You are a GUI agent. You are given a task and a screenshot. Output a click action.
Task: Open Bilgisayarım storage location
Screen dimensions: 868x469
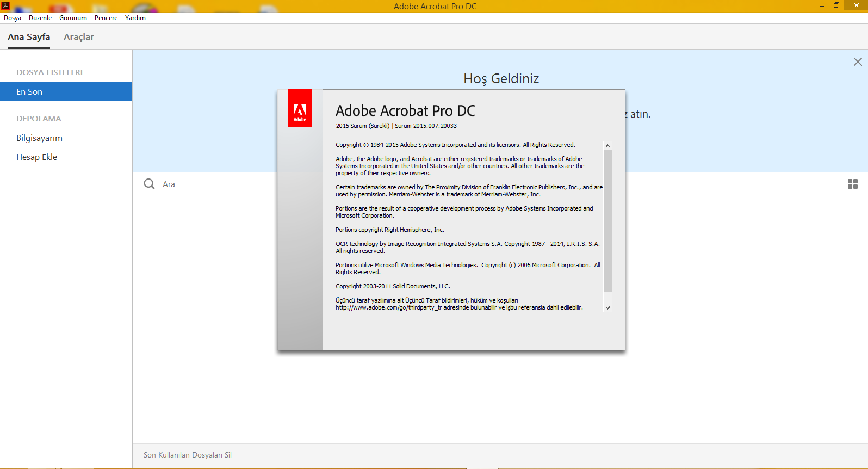tap(39, 138)
